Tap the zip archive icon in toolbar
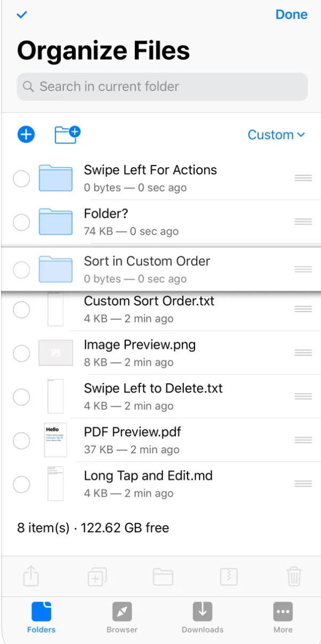The height and width of the screenshot is (644, 321). click(x=228, y=577)
